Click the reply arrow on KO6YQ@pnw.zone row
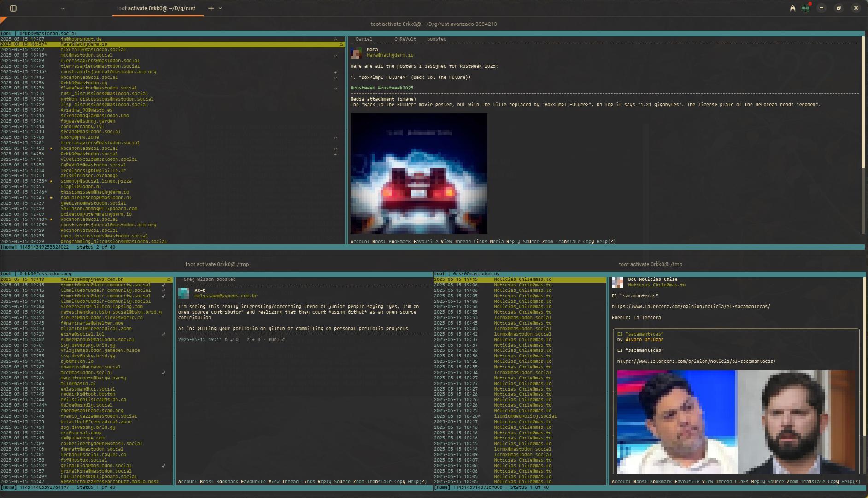The width and height of the screenshot is (868, 498). tap(335, 137)
